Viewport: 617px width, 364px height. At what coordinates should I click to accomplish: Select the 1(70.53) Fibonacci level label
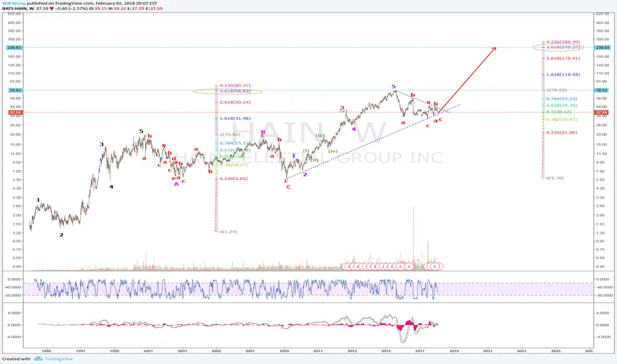click(556, 90)
